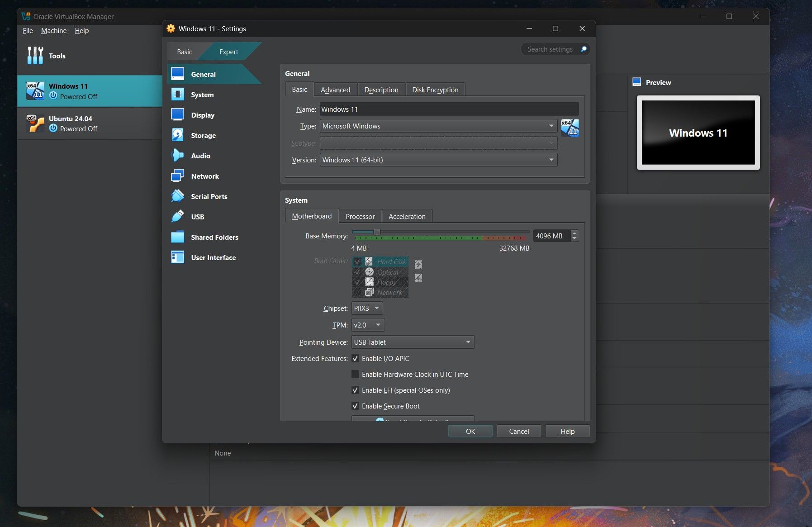This screenshot has width=812, height=527.
Task: Switch to the Disk Encryption tab
Action: pos(435,90)
